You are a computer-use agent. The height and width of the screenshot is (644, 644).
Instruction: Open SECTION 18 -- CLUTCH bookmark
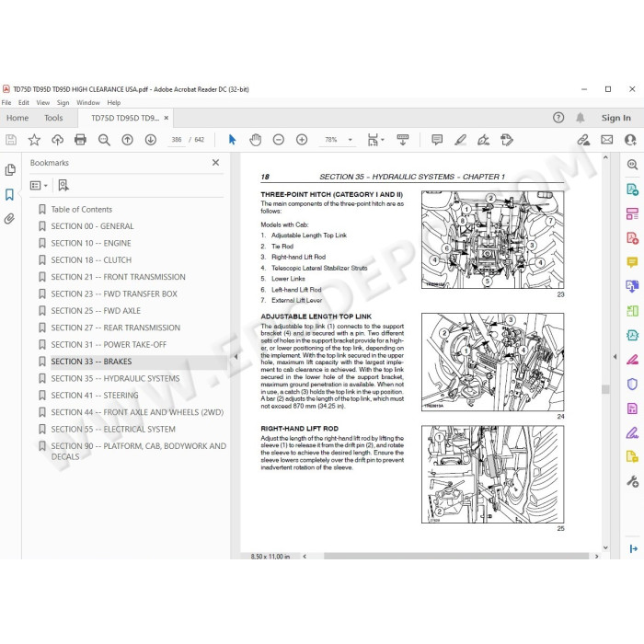click(x=91, y=260)
